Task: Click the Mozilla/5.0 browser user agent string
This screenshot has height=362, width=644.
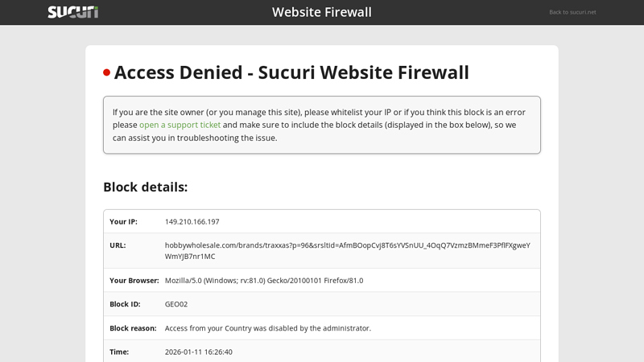Action: pyautogui.click(x=264, y=280)
